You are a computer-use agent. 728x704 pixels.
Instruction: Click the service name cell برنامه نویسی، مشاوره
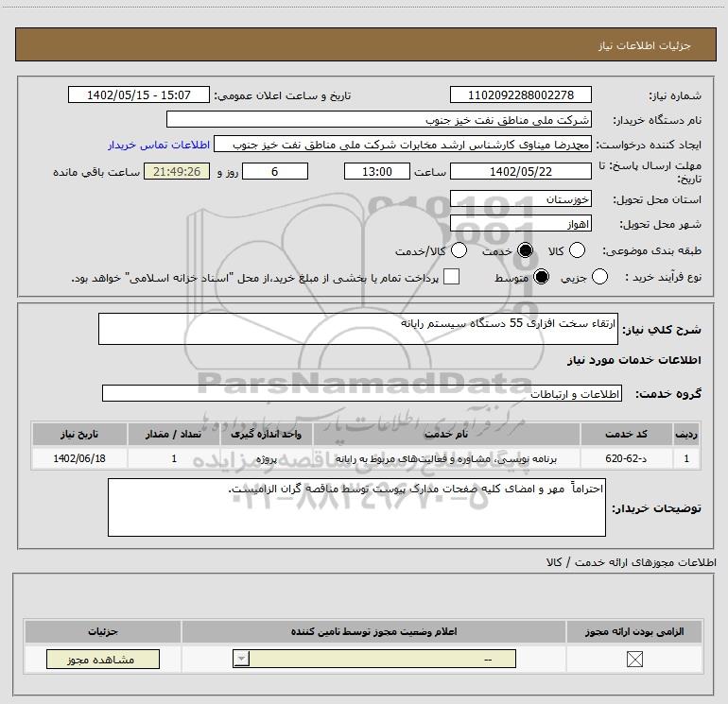click(x=446, y=458)
